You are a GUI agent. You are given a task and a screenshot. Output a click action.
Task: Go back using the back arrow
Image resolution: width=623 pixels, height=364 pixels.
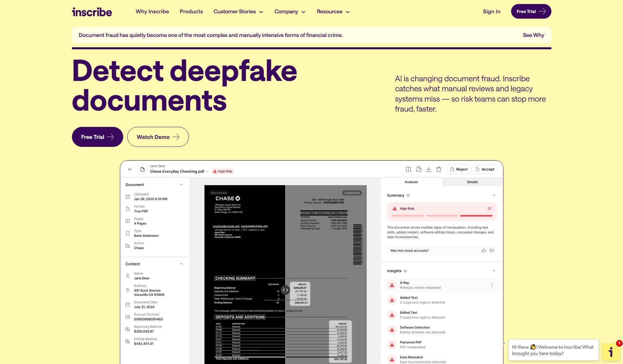pyautogui.click(x=130, y=169)
